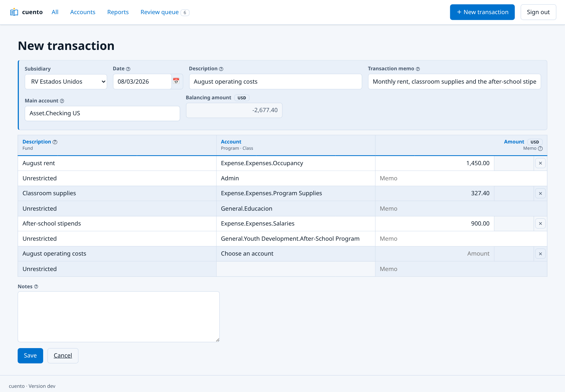Open the Reports page
This screenshot has height=392, width=565.
point(118,12)
